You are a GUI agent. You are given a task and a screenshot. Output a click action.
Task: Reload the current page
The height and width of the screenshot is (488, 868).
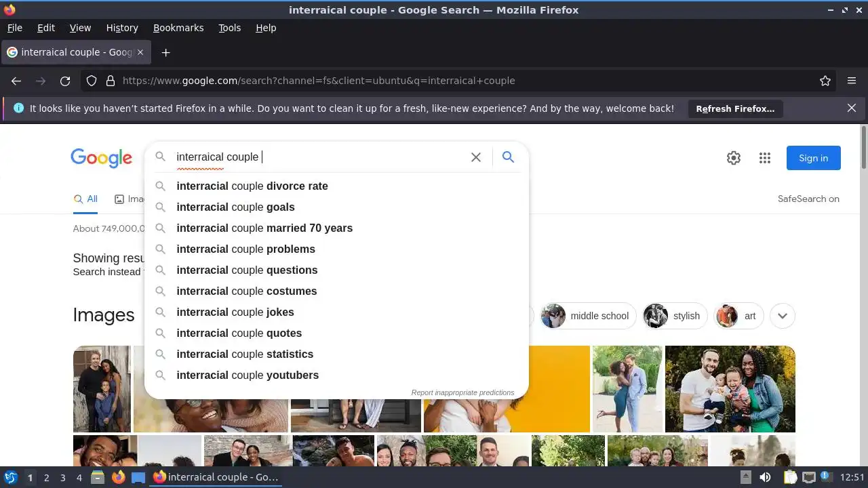pyautogui.click(x=65, y=81)
